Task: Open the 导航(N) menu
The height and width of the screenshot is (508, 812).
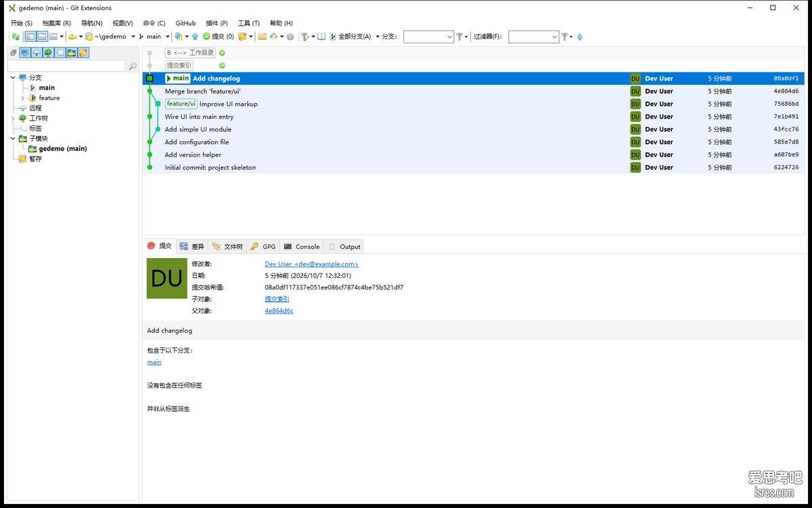Action: coord(91,23)
